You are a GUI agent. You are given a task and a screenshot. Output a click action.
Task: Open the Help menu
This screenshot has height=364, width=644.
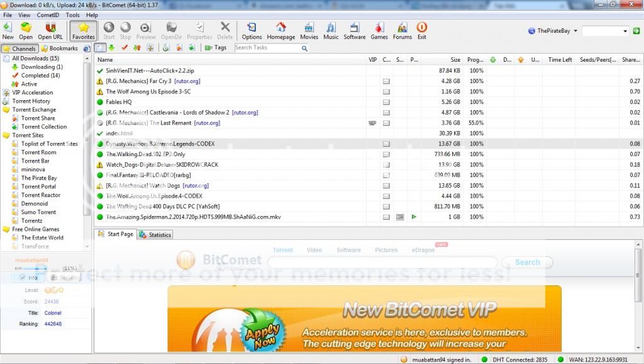point(92,15)
